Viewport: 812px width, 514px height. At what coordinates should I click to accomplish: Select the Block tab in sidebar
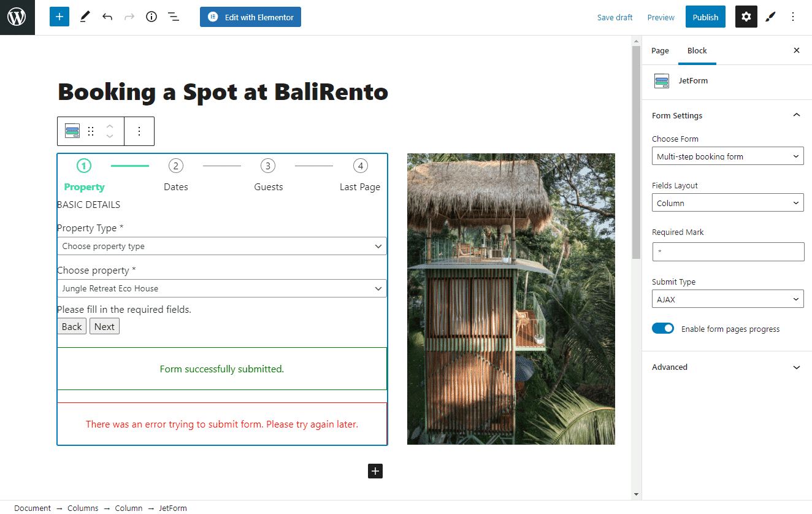click(x=697, y=51)
